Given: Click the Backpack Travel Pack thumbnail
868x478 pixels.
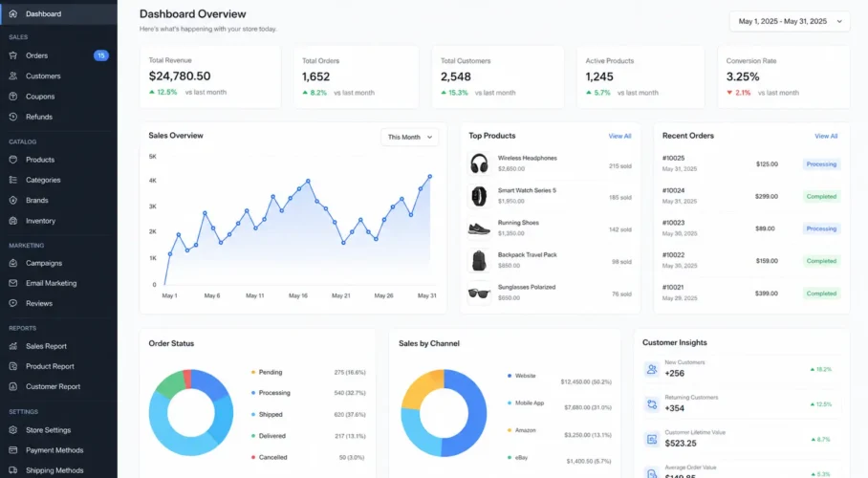Looking at the screenshot, I should tap(479, 260).
